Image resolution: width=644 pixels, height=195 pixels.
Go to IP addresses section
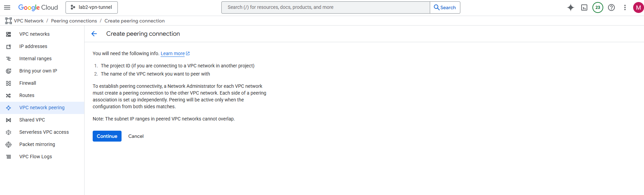tap(33, 46)
